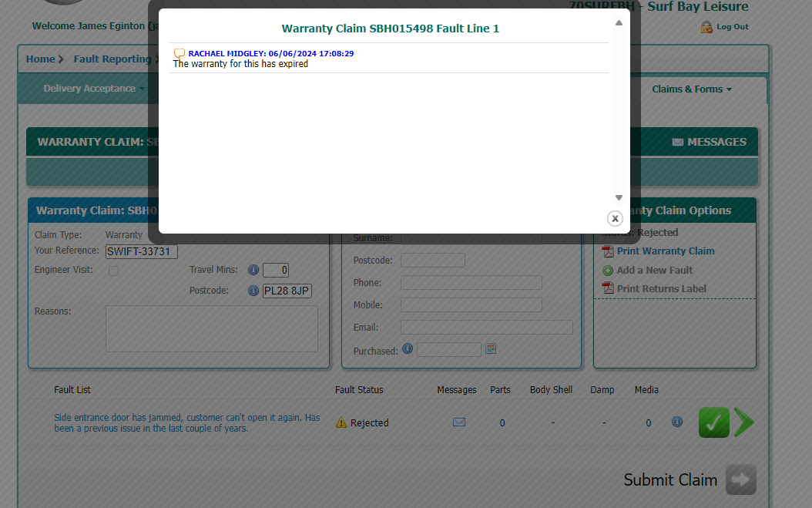Click the Reasons text area

coord(212,328)
